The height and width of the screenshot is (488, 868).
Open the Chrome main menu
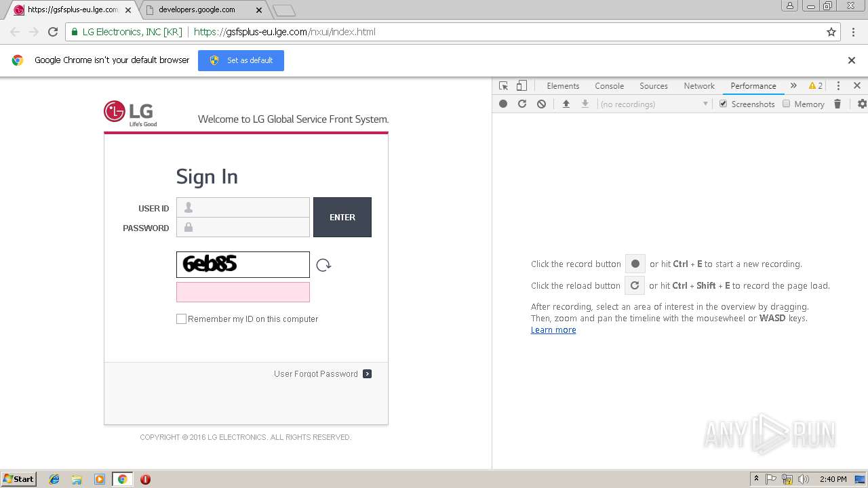point(853,32)
